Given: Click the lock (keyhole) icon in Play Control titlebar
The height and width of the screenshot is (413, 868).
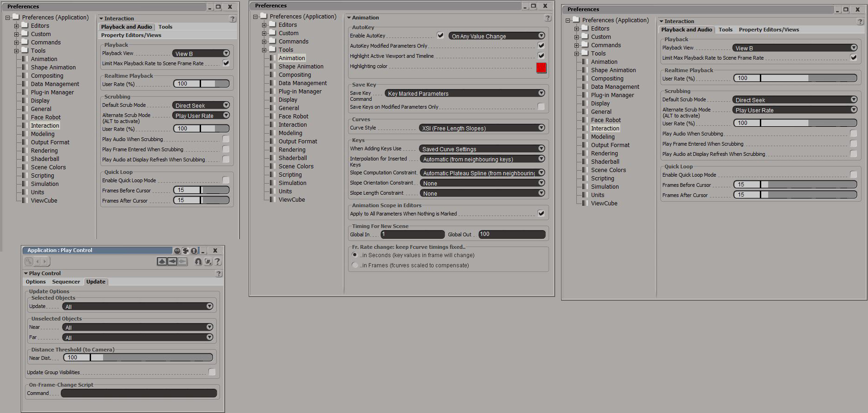Looking at the screenshot, I should pos(194,251).
